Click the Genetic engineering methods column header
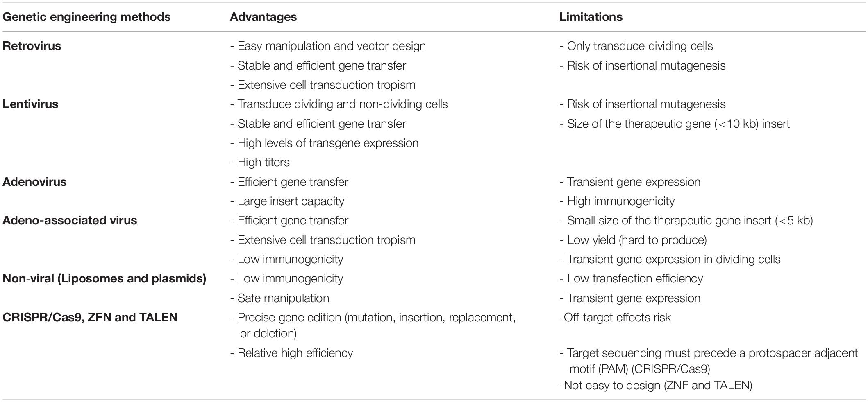Screen dimensions: 868x402 pyautogui.click(x=86, y=17)
